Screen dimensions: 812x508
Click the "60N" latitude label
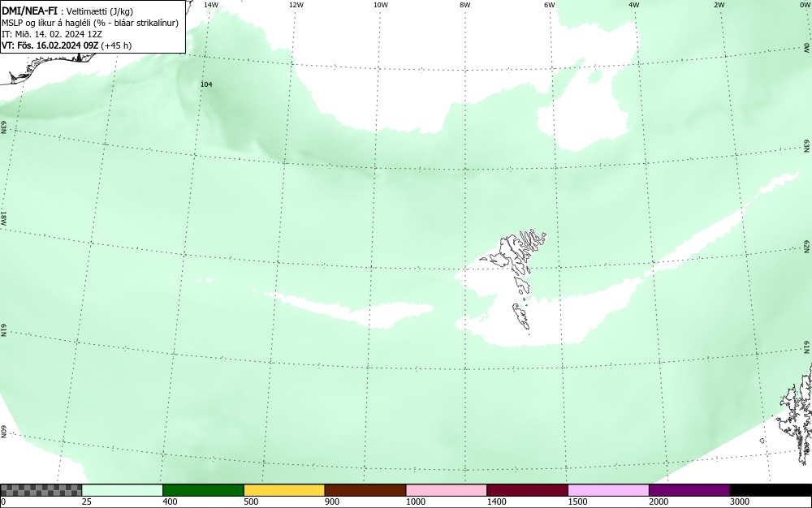pos(3,432)
